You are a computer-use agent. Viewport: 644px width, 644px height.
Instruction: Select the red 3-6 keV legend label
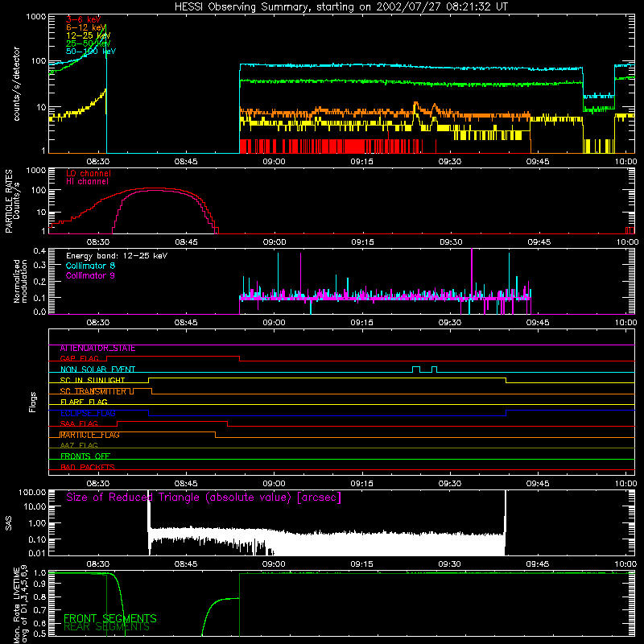point(84,19)
